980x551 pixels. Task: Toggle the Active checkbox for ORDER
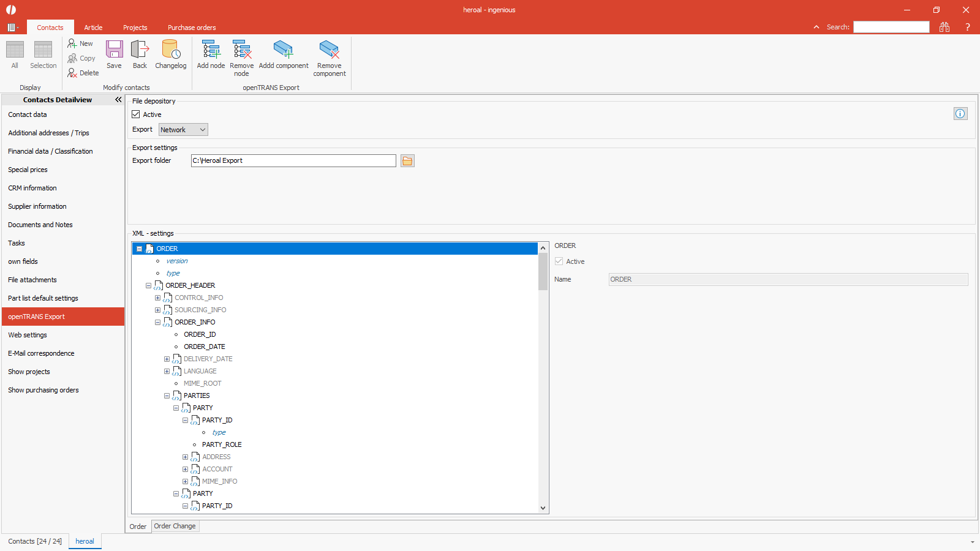[559, 261]
